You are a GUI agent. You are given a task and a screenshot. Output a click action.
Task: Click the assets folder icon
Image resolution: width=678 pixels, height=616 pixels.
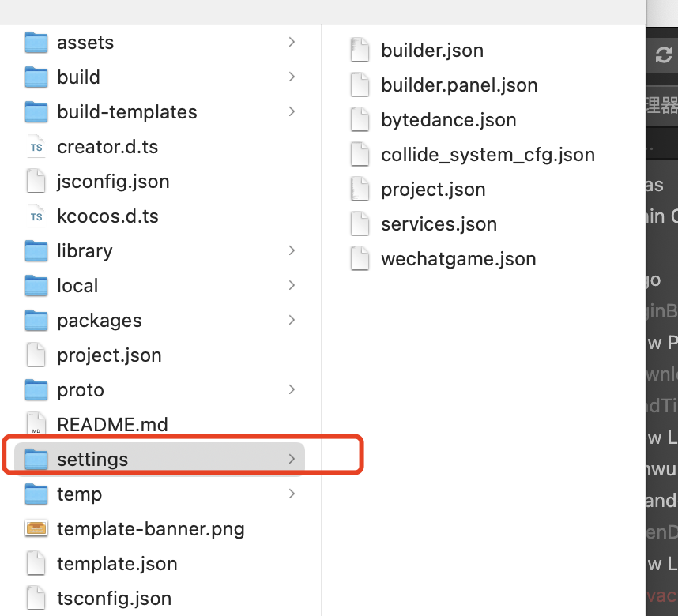(36, 43)
